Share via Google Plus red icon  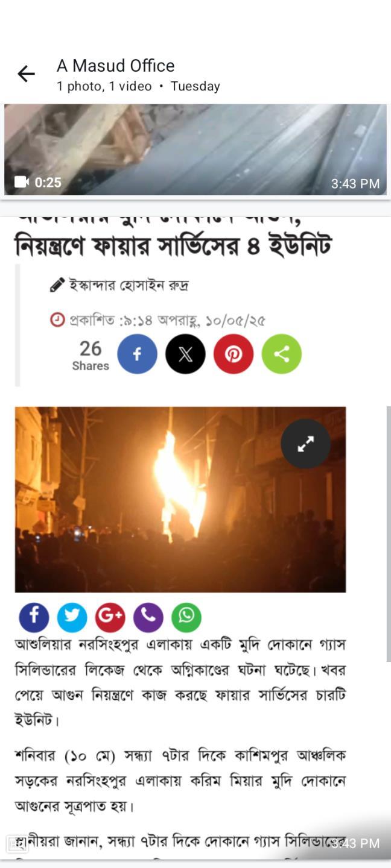[110, 617]
